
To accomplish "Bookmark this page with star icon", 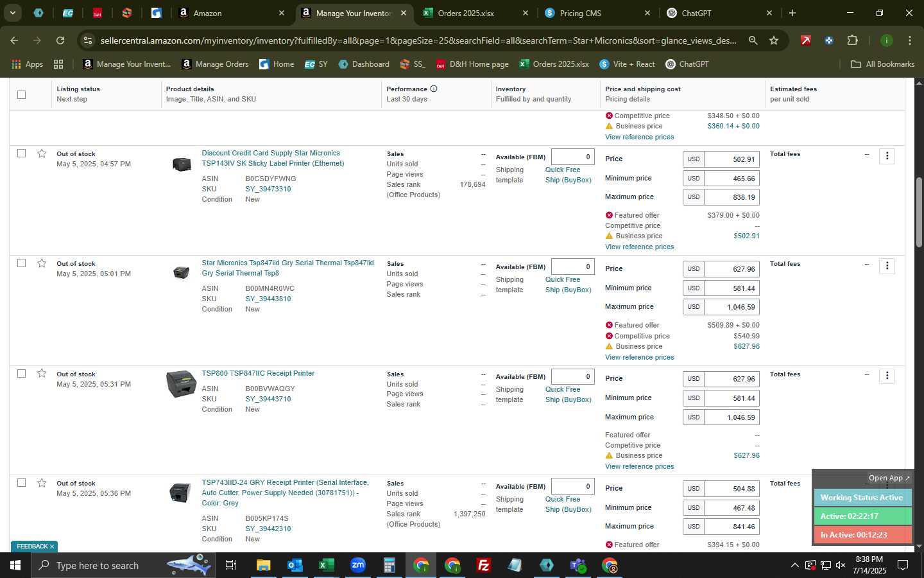I will click(x=774, y=40).
